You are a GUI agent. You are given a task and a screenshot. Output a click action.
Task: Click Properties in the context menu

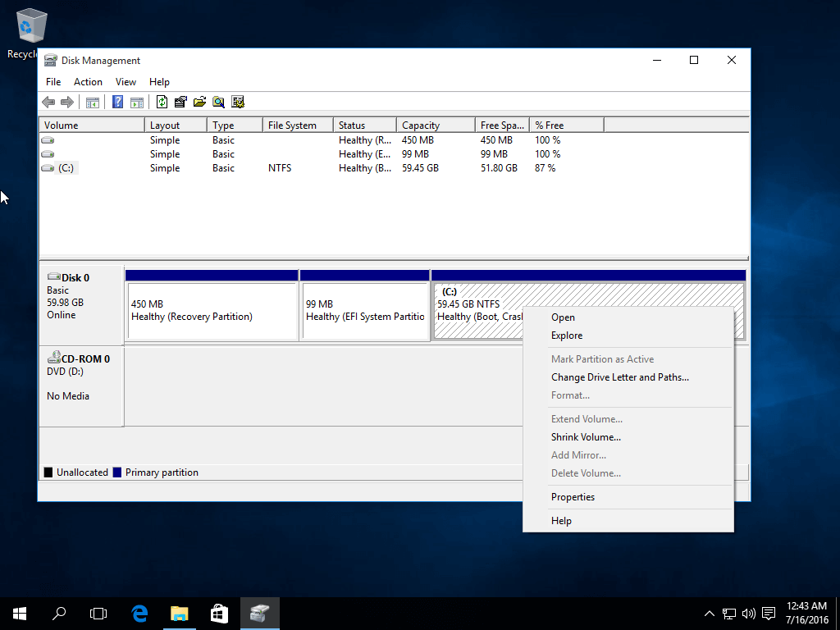(573, 497)
